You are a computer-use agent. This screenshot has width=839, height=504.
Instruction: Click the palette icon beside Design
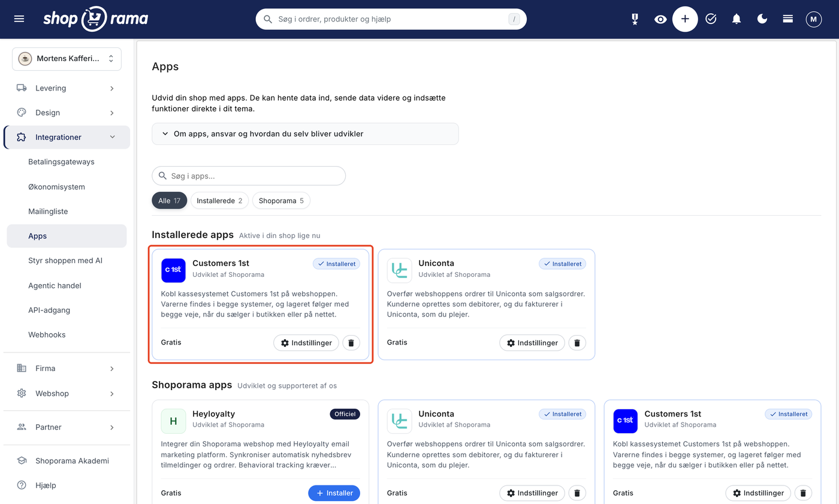pyautogui.click(x=22, y=113)
